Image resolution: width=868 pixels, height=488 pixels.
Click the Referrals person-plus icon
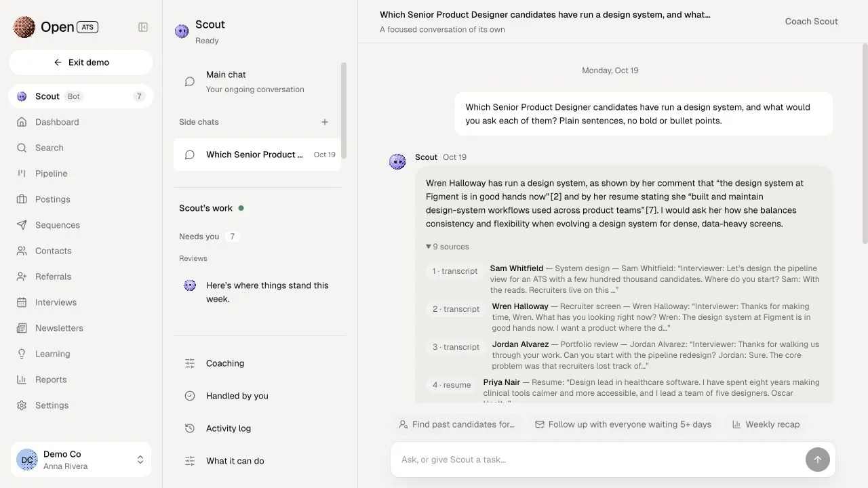(22, 277)
